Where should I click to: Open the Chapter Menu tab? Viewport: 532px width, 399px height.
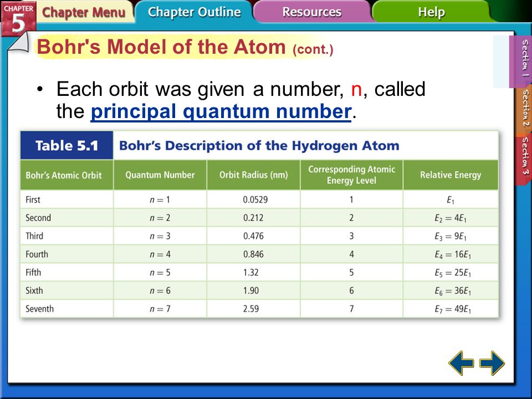[84, 12]
